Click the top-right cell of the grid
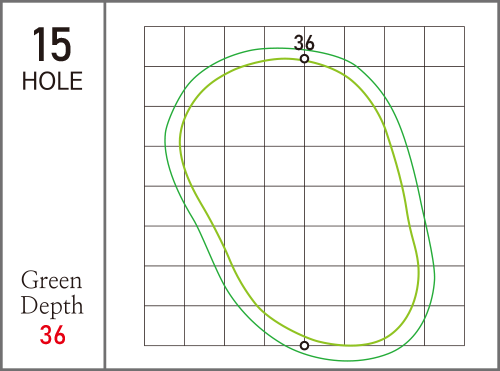Viewport: 500px width, 371px height. (x=444, y=46)
